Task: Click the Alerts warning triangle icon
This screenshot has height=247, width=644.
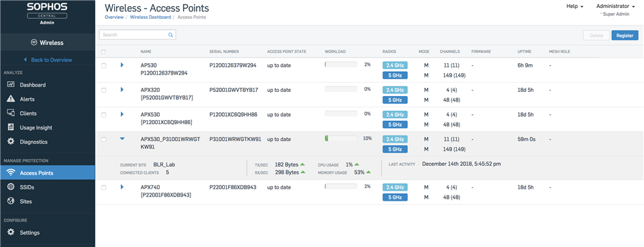Action: point(11,99)
